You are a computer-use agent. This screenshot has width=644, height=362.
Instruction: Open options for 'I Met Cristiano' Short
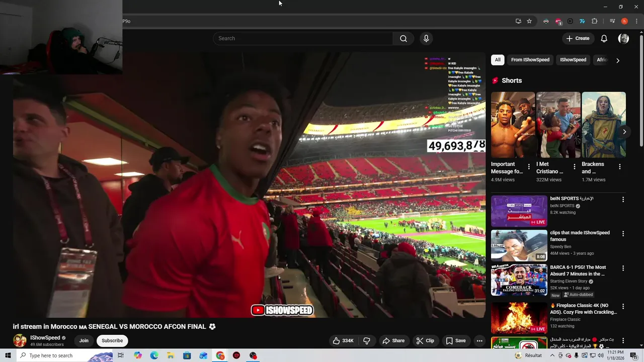pyautogui.click(x=574, y=166)
